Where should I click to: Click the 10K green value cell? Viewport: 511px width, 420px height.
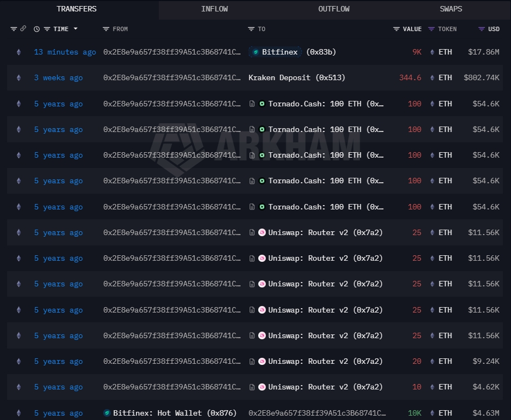[414, 413]
